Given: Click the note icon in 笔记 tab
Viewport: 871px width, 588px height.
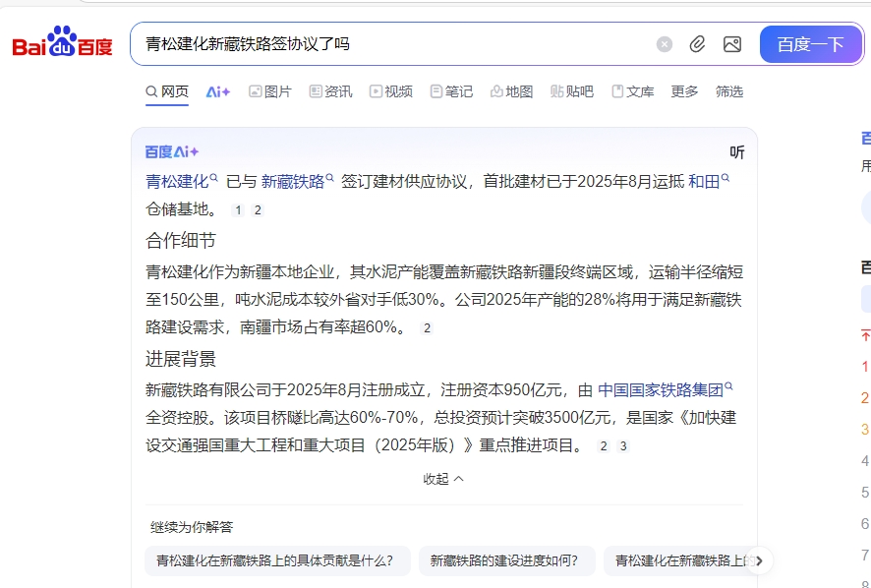Looking at the screenshot, I should pyautogui.click(x=436, y=91).
